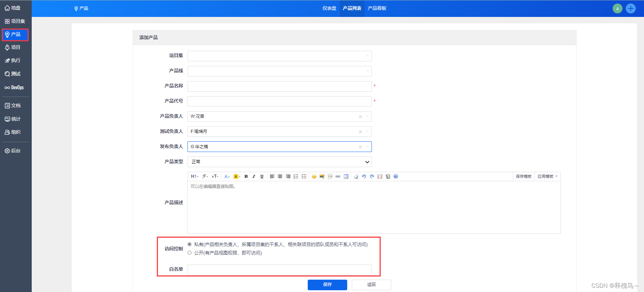Switch to the 产品看板 tab
644x292 pixels.
pyautogui.click(x=377, y=8)
